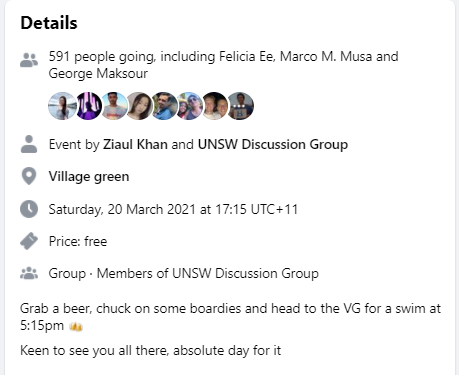Click the clock icon beside the date
This screenshot has height=375, width=459.
click(x=29, y=209)
